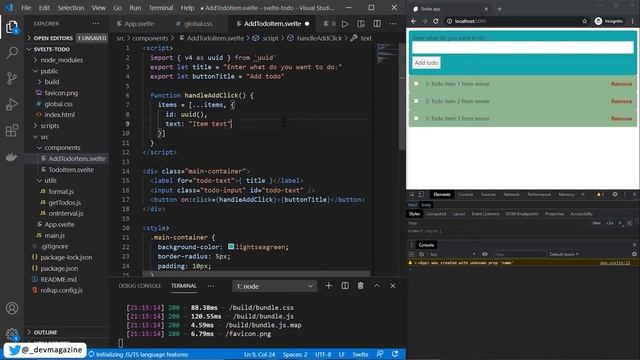Click the Add todo button
Screen dimensions: 640x360
(426, 63)
